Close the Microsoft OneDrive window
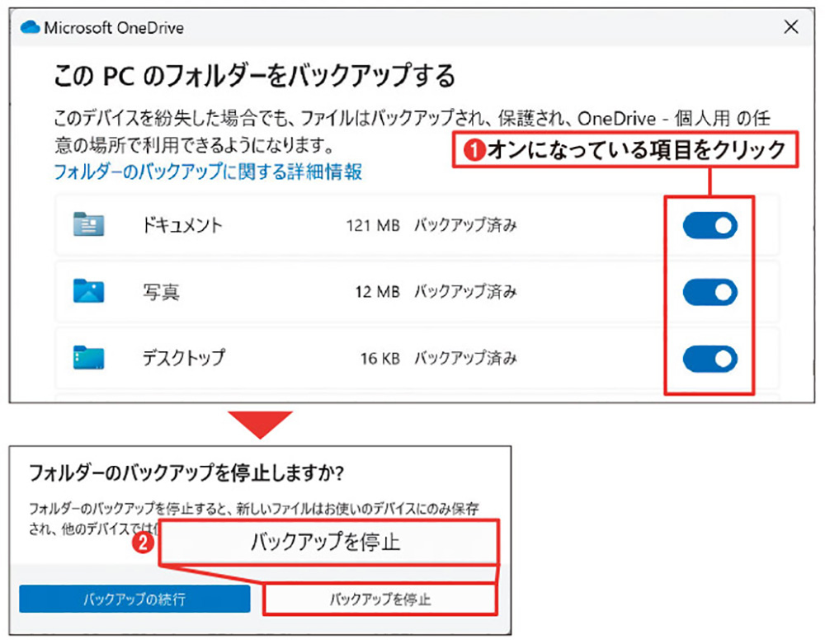The width and height of the screenshot is (825, 644). [791, 27]
